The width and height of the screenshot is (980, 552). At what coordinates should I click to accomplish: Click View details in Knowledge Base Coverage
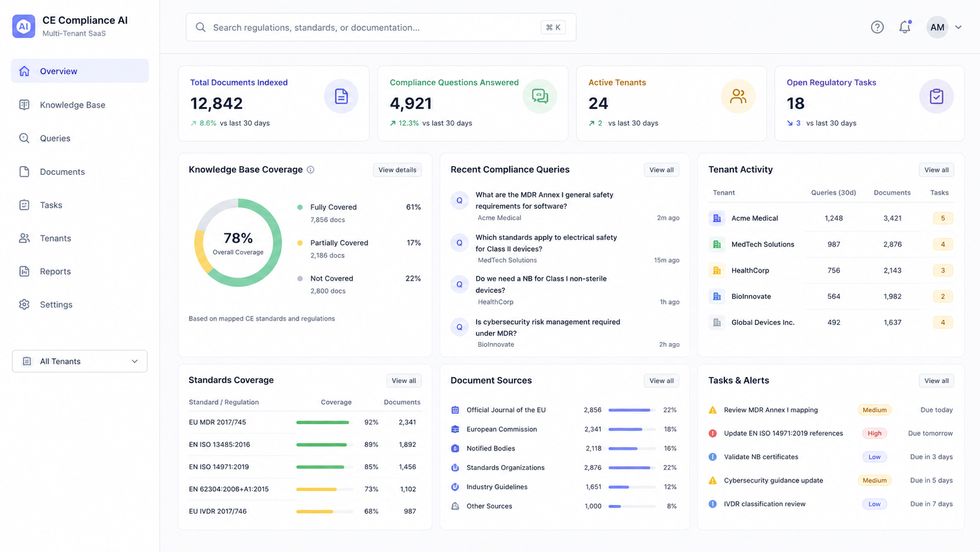click(x=397, y=170)
